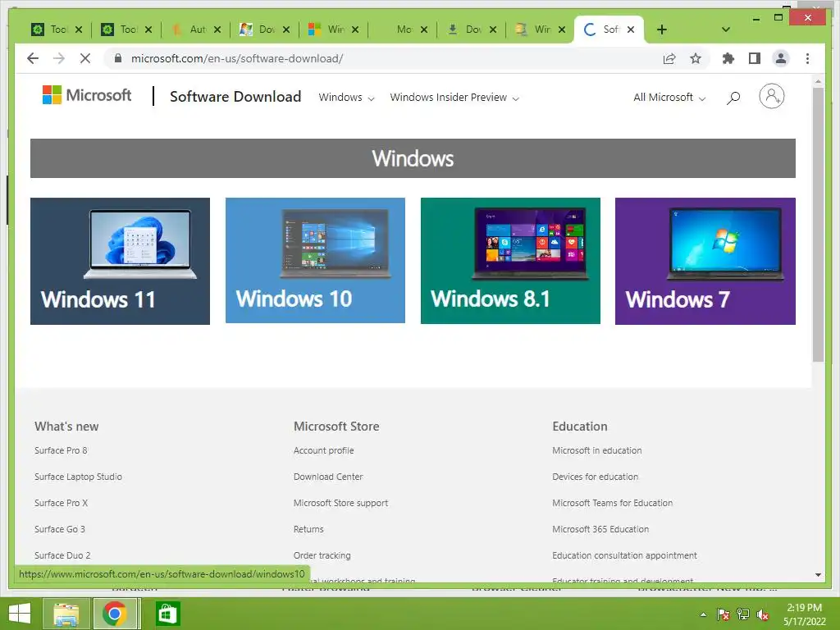Switch to the tab with the download arrow favicon
Viewport: 840px width, 630px height.
tap(465, 30)
